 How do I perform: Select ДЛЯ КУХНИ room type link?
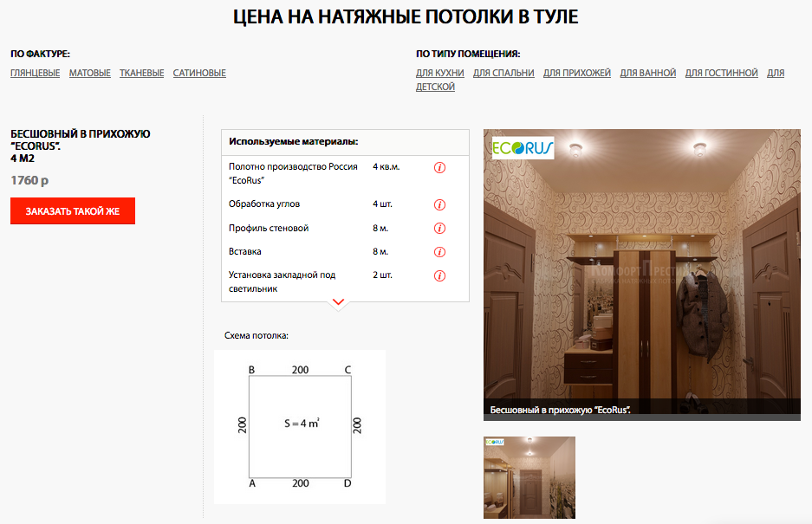[x=439, y=73]
